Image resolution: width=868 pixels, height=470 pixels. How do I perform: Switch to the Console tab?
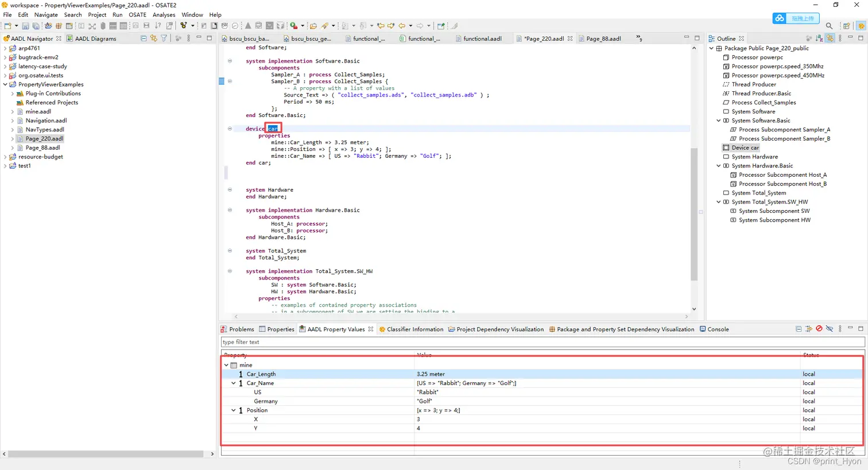coord(714,329)
